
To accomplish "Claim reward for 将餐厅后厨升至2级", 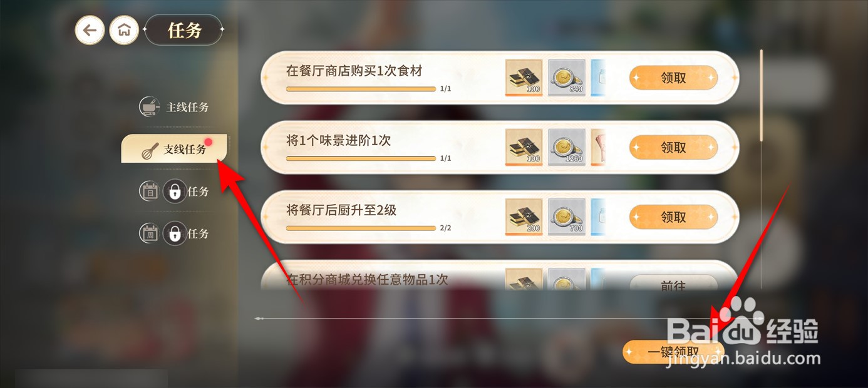I will [x=673, y=217].
